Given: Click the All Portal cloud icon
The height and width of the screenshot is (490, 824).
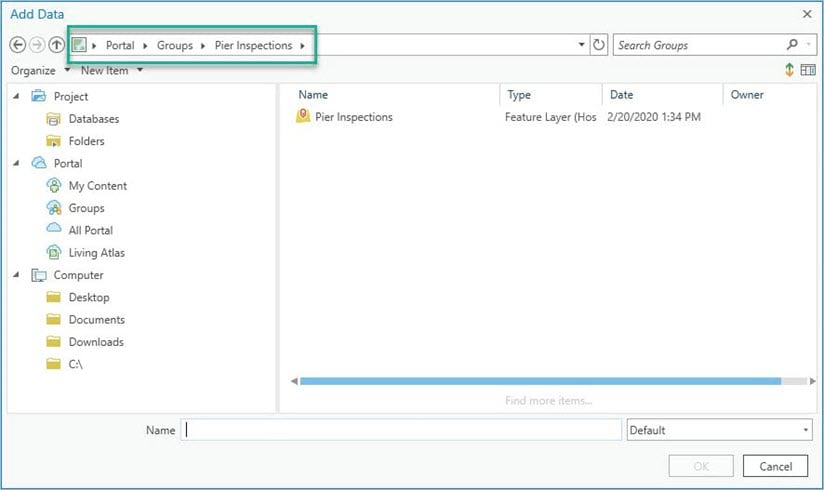Looking at the screenshot, I should [54, 228].
